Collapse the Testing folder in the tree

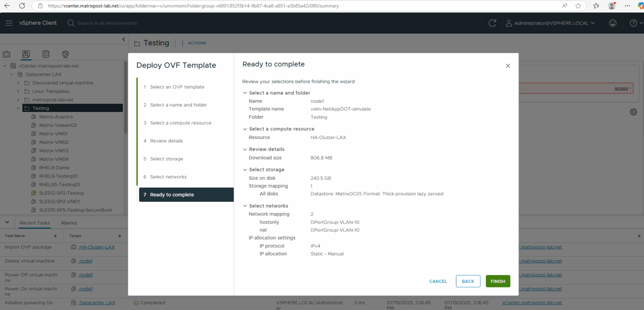coord(18,108)
